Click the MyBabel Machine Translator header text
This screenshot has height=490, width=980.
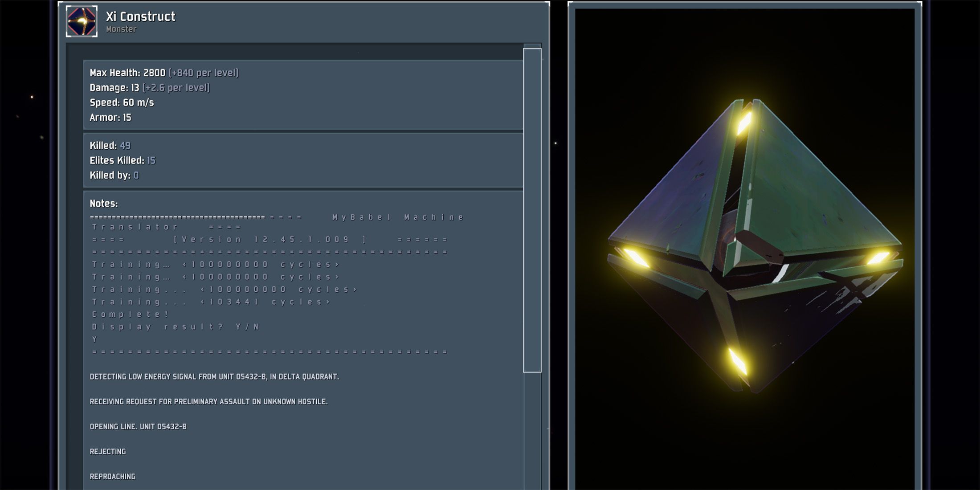pos(398,217)
